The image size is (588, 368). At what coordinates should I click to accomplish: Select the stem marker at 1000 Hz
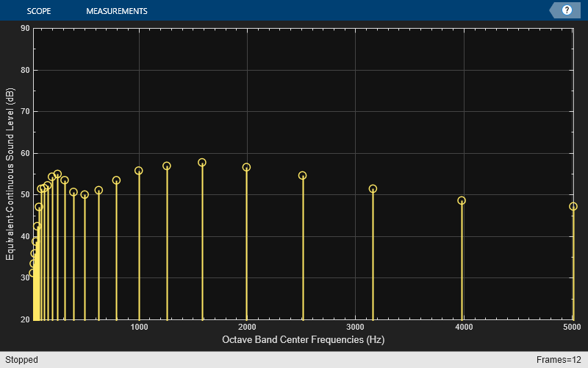[139, 171]
